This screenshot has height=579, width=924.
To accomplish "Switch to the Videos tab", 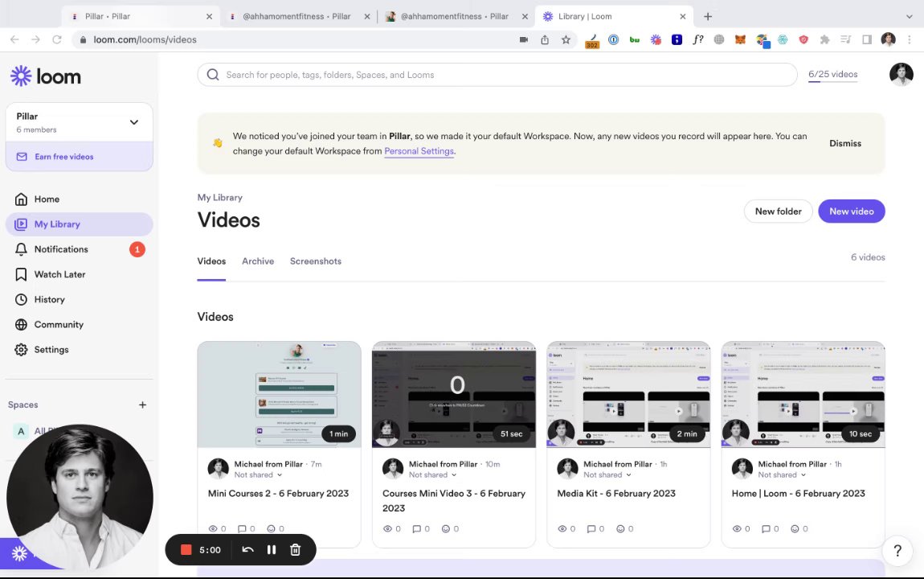I will pyautogui.click(x=211, y=261).
